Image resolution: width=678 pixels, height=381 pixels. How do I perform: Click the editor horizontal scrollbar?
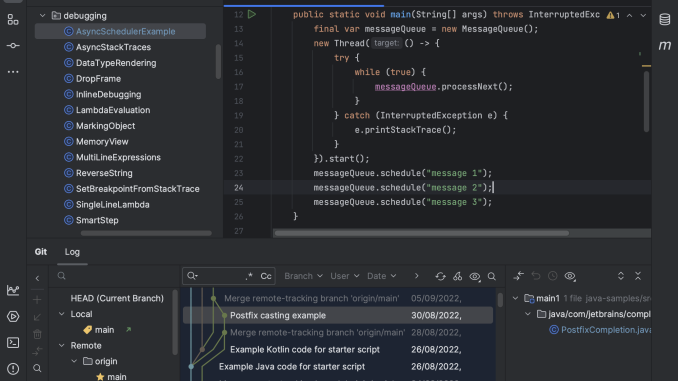(x=422, y=233)
